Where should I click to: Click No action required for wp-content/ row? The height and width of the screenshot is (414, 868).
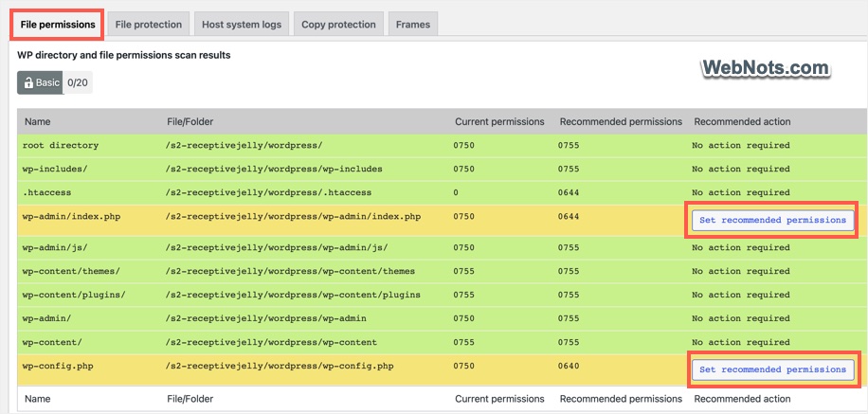point(741,342)
